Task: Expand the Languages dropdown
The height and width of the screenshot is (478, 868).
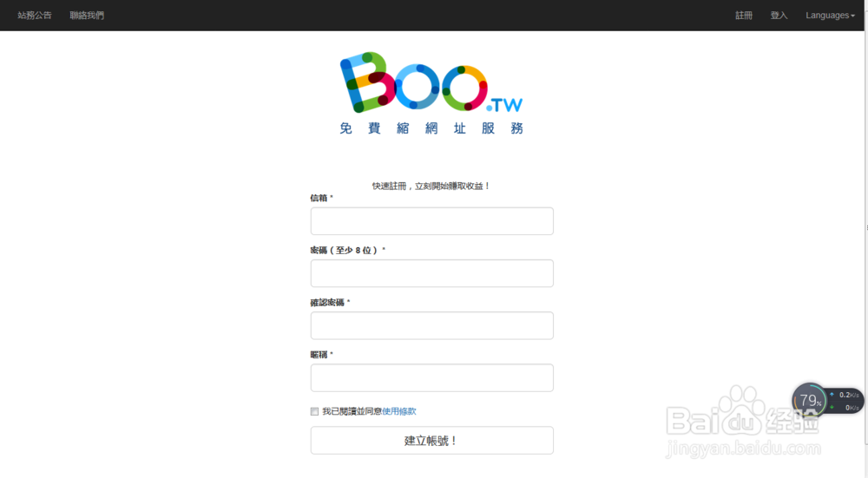Action: [830, 16]
